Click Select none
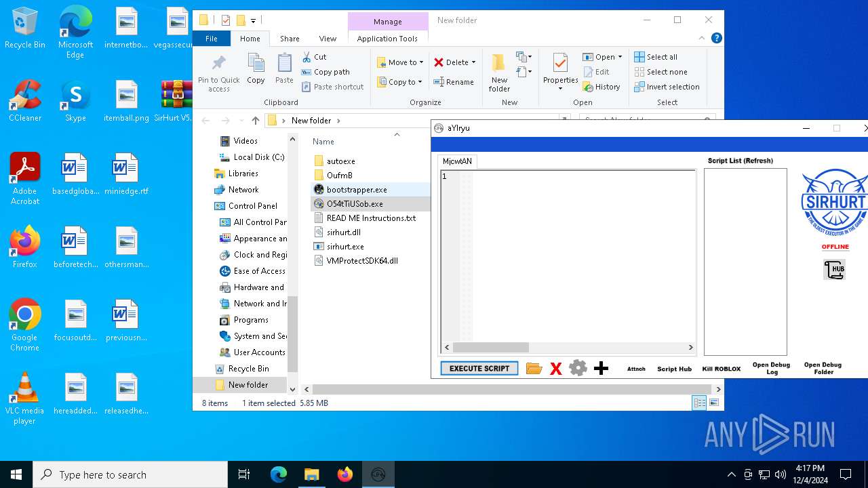The width and height of the screenshot is (868, 488). pyautogui.click(x=660, y=72)
